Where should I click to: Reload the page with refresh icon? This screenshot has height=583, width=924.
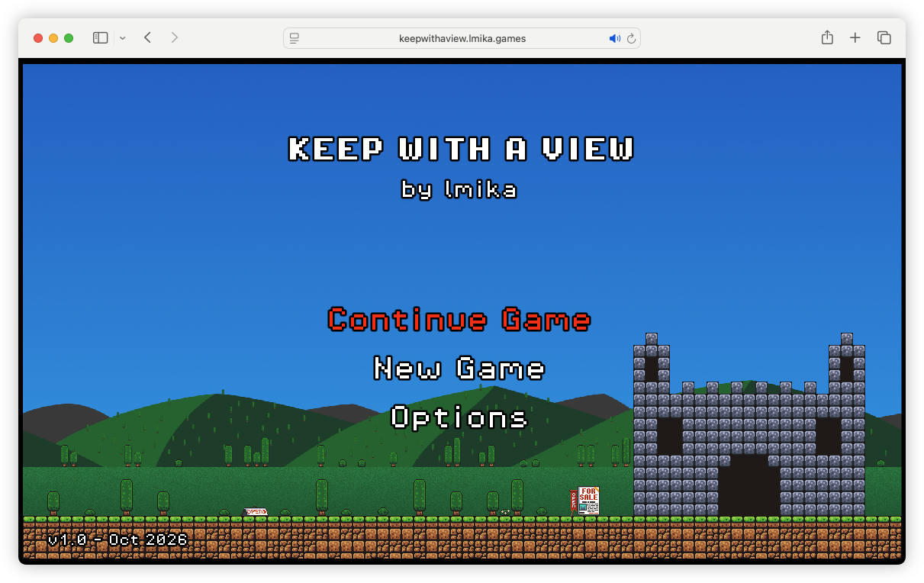click(632, 38)
